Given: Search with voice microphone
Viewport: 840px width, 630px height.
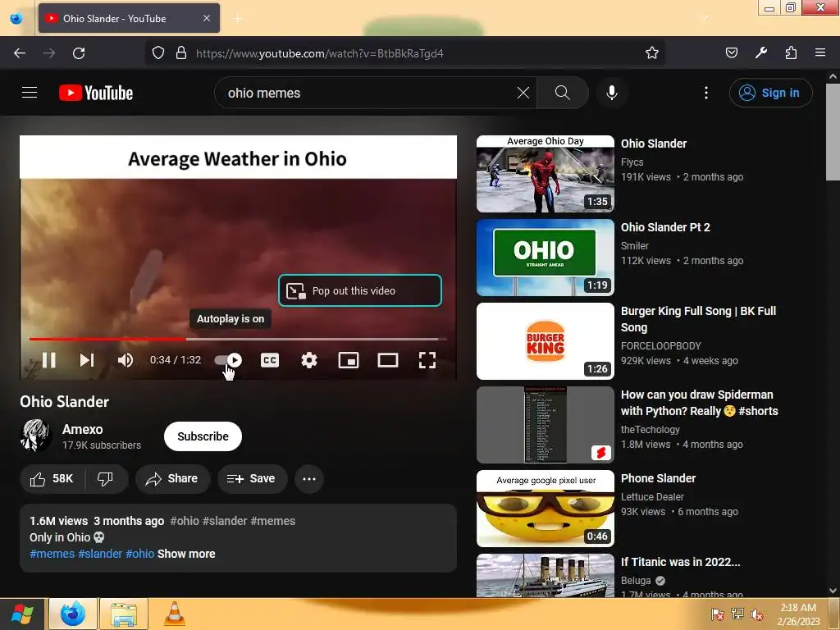Looking at the screenshot, I should click(x=611, y=93).
